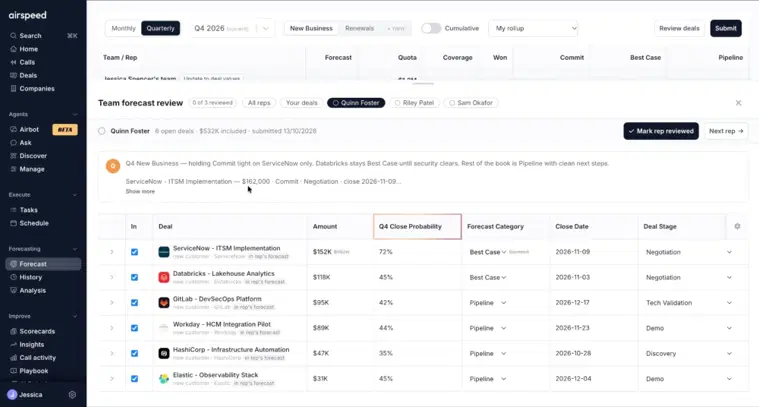Go to Next rep

coord(726,131)
